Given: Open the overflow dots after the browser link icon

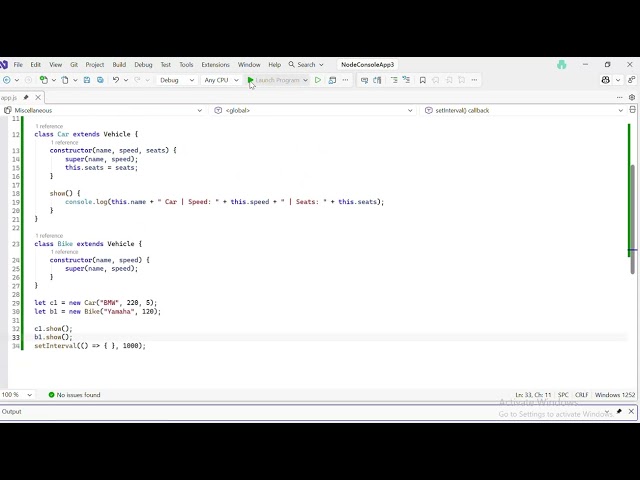Looking at the screenshot, I should (x=345, y=80).
